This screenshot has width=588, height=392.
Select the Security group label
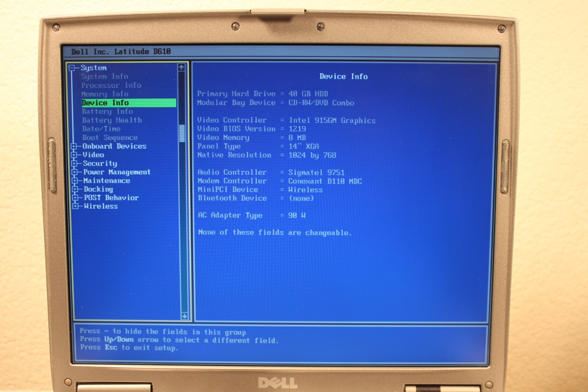pyautogui.click(x=100, y=163)
